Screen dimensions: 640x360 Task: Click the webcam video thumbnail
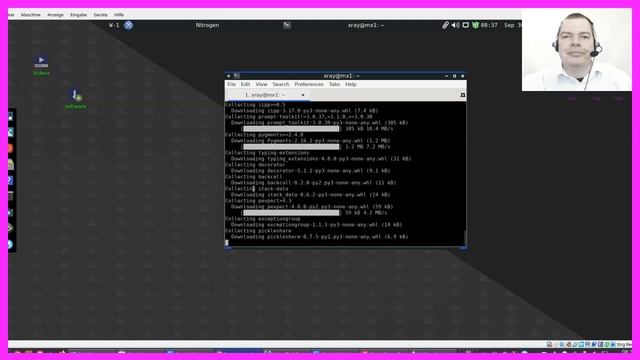pos(576,49)
